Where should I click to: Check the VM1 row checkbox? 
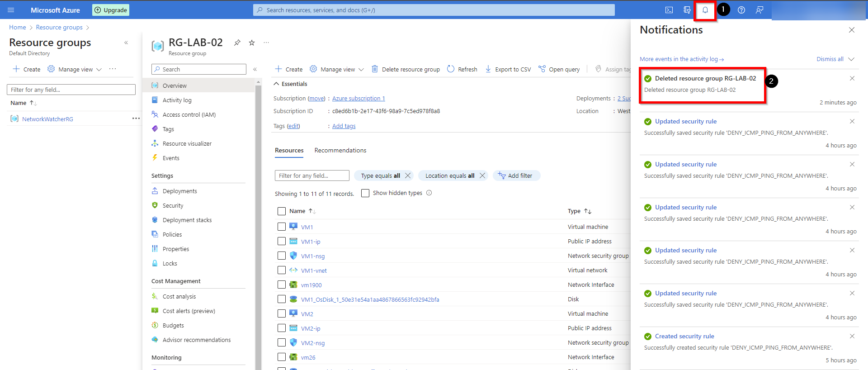click(282, 227)
